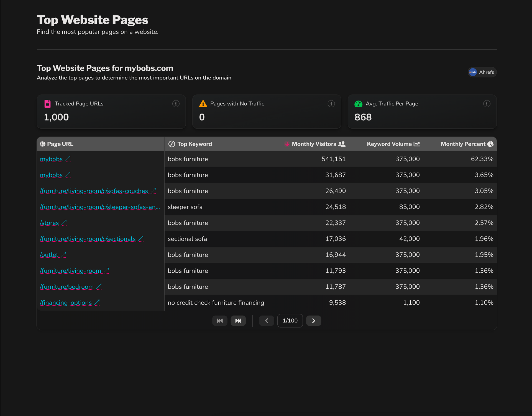Click the 9,538 visitors value
This screenshot has width=532, height=416.
337,303
